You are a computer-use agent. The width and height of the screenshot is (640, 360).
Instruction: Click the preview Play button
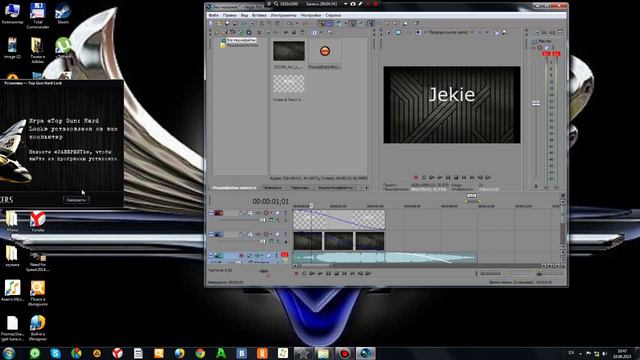tap(440, 178)
